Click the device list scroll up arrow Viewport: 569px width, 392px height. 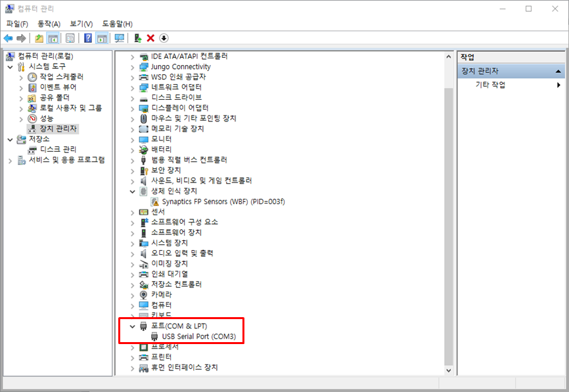[449, 57]
